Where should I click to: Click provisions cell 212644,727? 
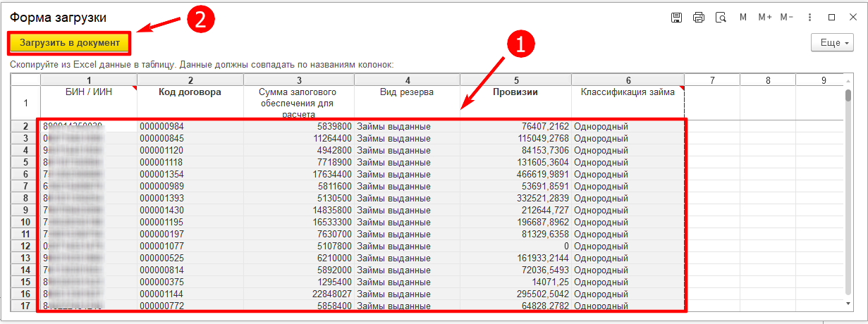(516, 210)
